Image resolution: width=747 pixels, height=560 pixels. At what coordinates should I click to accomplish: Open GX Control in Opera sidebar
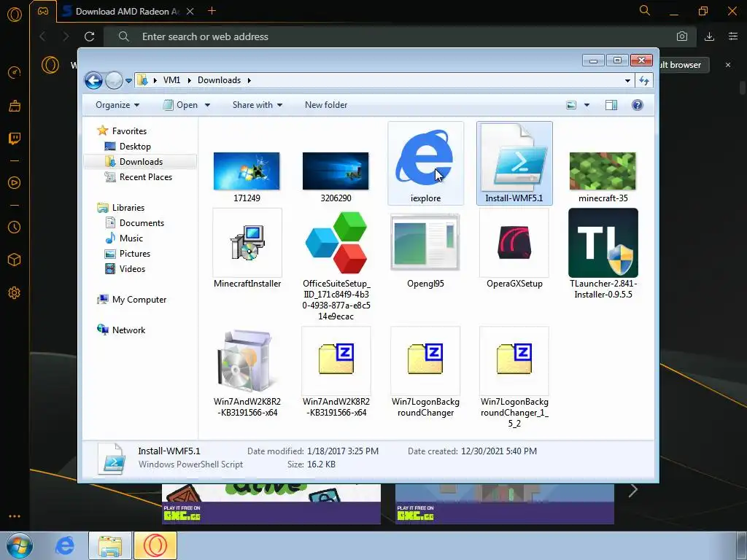coord(15,72)
